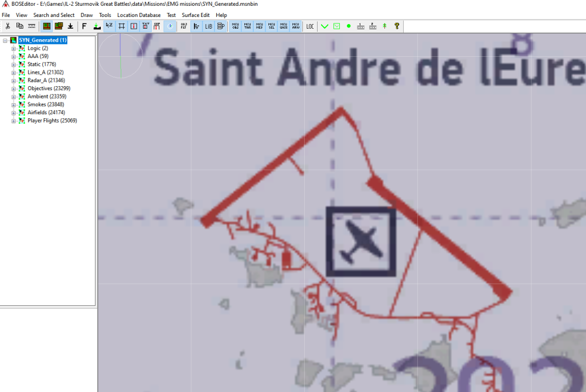Toggle the mission tree panel icon
The image size is (586, 392).
(x=196, y=26)
